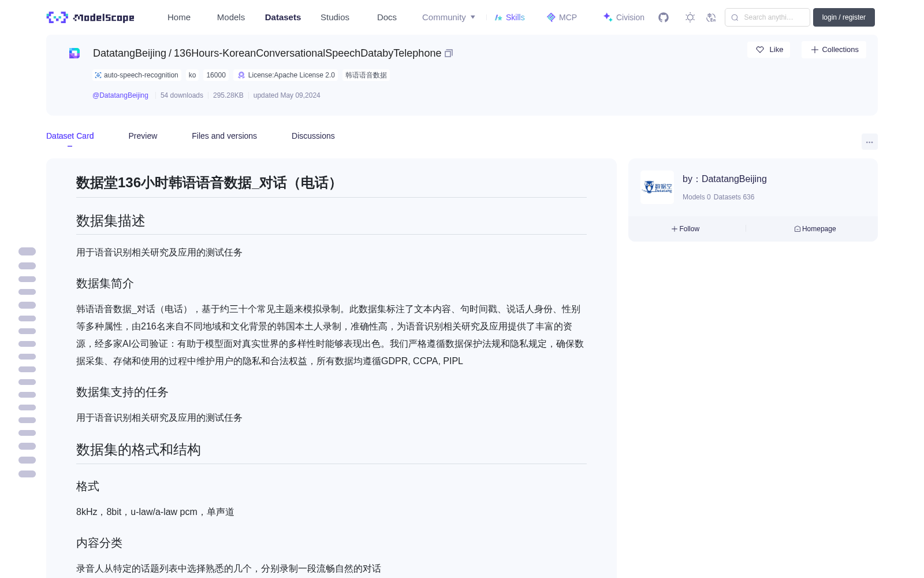
Task: Click the 16000 tag
Action: tap(216, 75)
